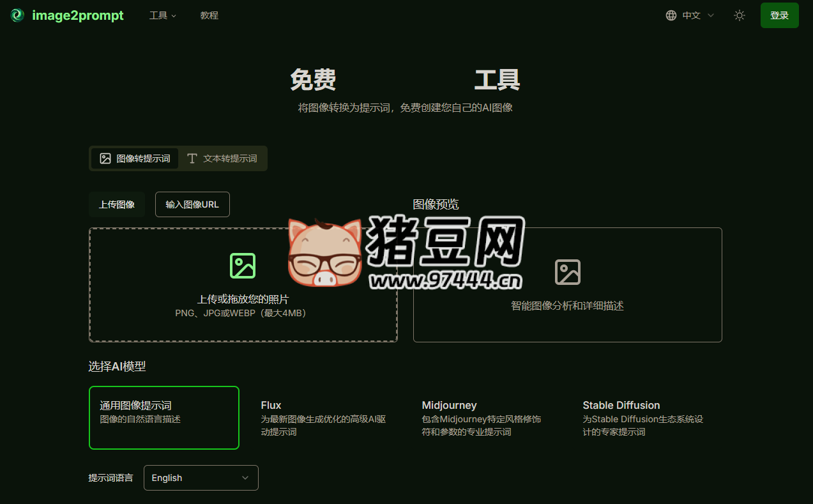Click the 图像预览 heading text
The width and height of the screenshot is (813, 504).
[x=436, y=204]
